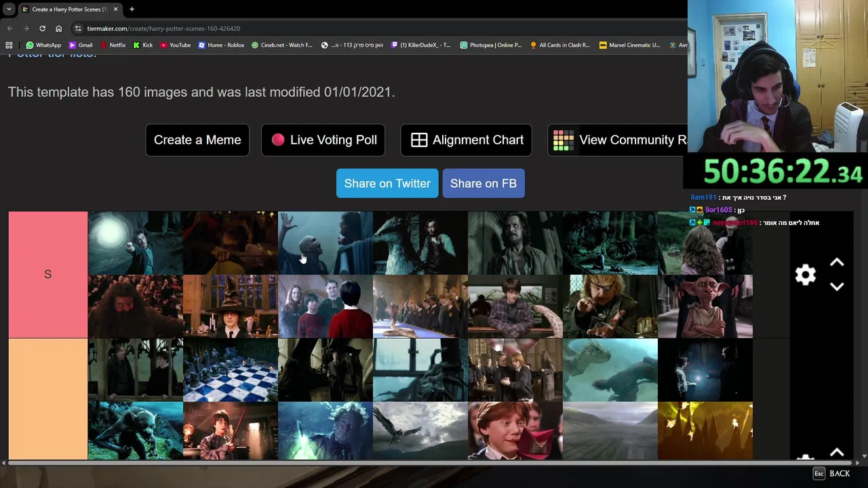
Task: Go to the browser home page
Action: click(x=58, y=28)
